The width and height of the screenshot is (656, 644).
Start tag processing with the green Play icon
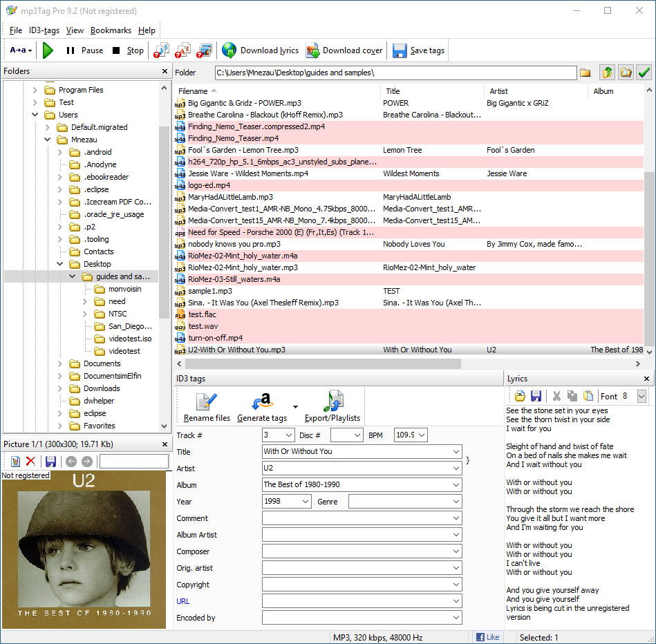pos(47,50)
